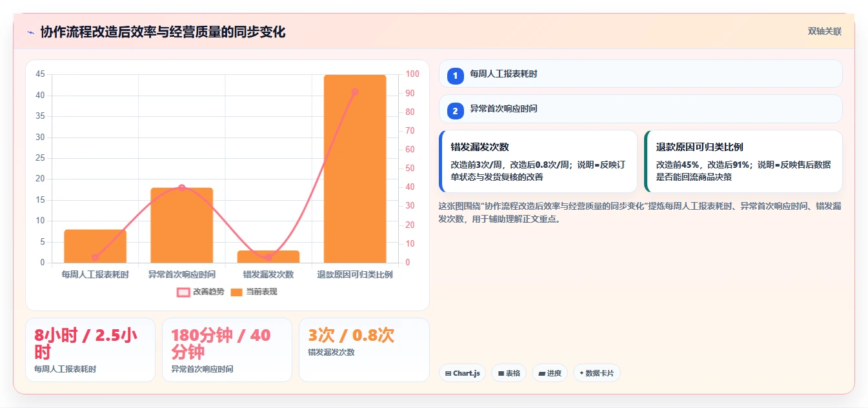Click the short orange bar for 错发漏发次数
The image size is (868, 408).
(268, 256)
